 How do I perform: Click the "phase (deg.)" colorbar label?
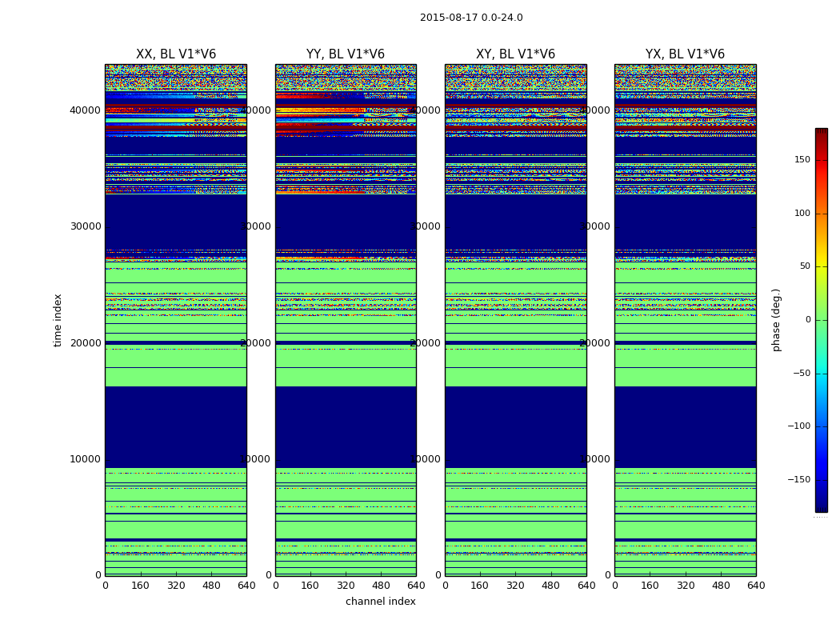(x=776, y=319)
